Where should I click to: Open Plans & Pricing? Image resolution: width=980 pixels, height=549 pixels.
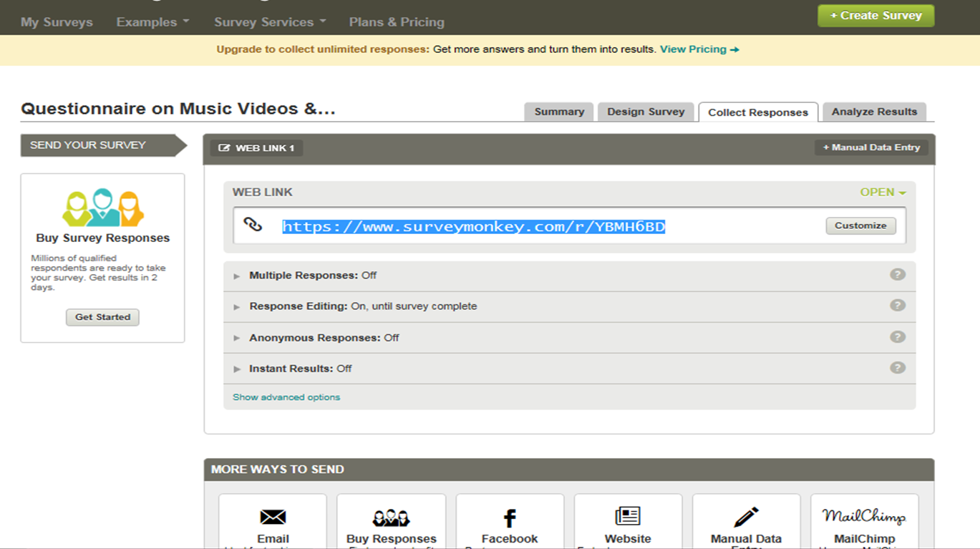point(397,22)
